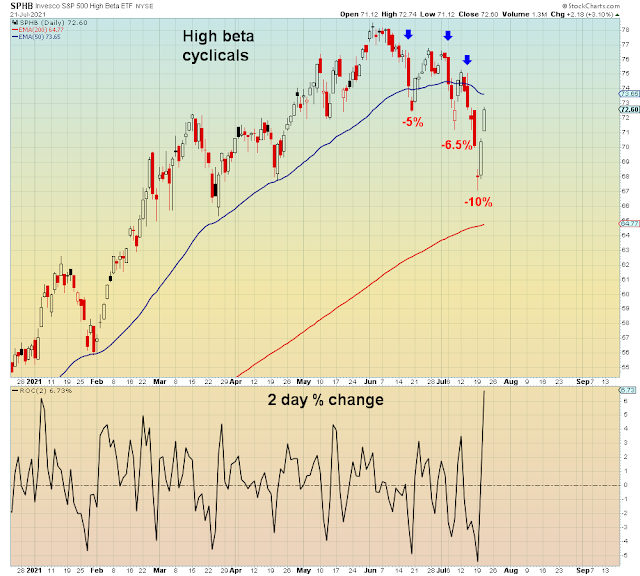This screenshot has height=576, width=640.
Task: Click the EMA(50) 73.65 legend entry
Action: coord(39,37)
